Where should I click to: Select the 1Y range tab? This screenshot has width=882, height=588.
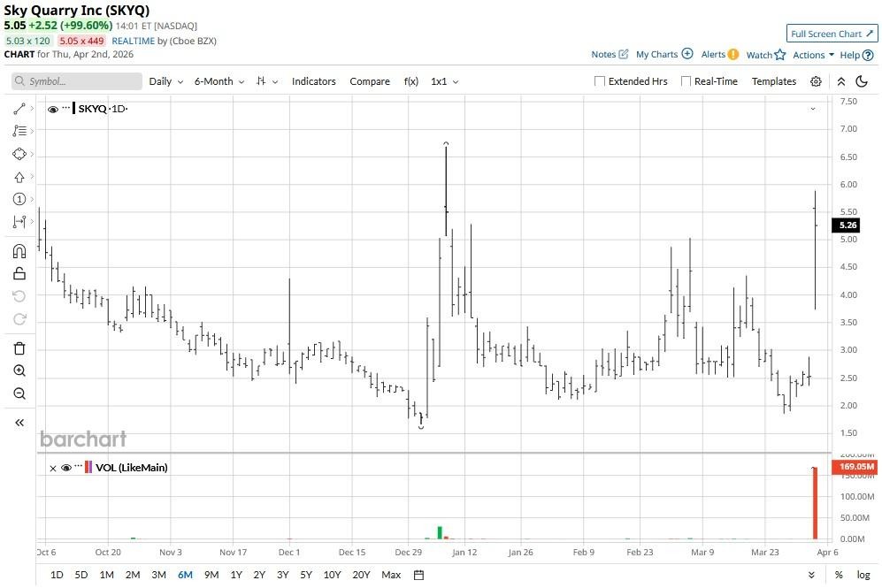click(236, 575)
